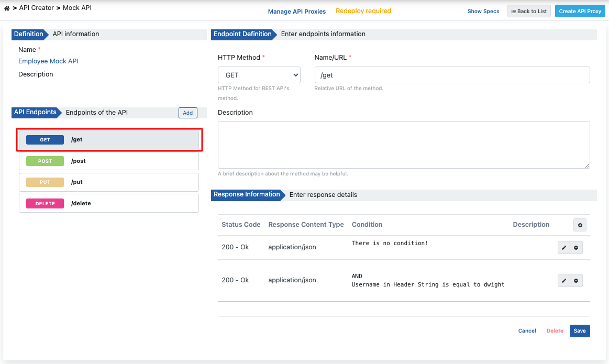The image size is (609, 364).
Task: Add a new API endpoint
Action: click(x=187, y=113)
